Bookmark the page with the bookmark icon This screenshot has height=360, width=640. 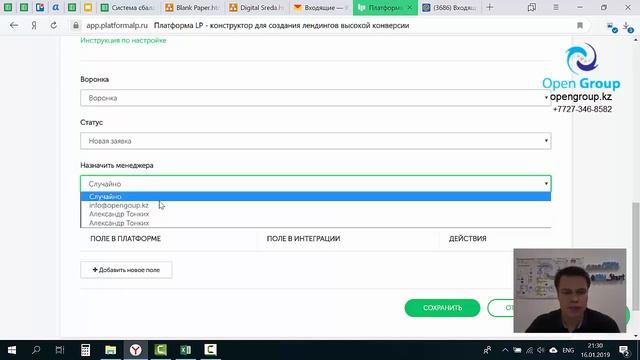(580, 25)
